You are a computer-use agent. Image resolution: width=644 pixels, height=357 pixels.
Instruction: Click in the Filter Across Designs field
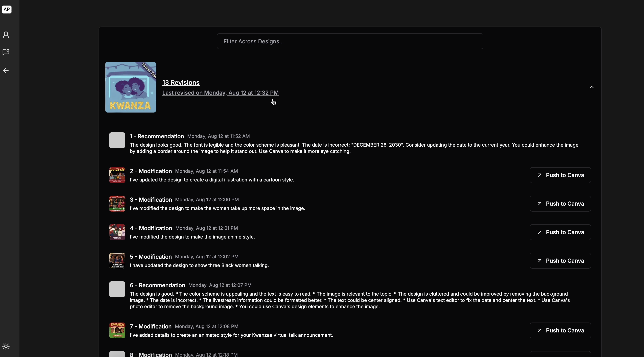click(350, 41)
